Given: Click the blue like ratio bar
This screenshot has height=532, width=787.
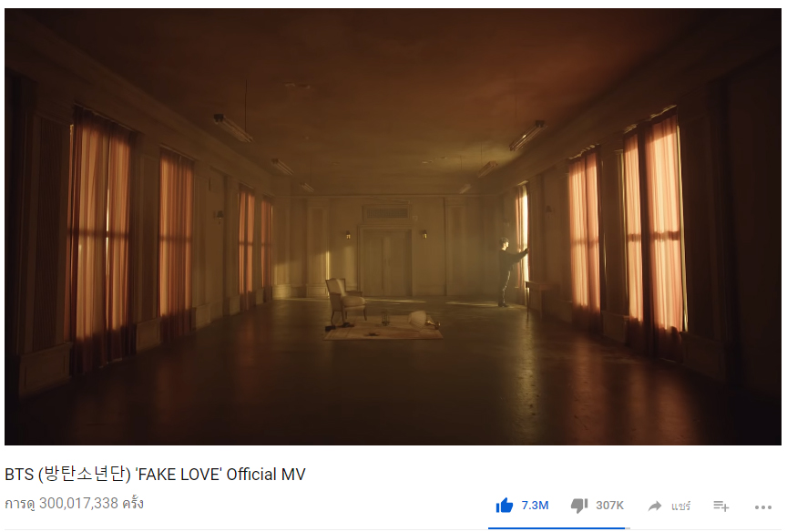Looking at the screenshot, I should (557, 528).
